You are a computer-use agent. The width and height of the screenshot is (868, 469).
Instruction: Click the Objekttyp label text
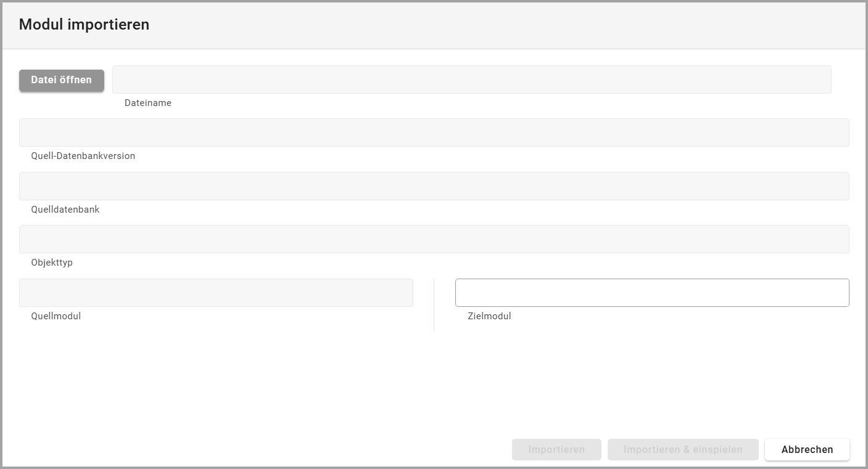click(x=52, y=263)
